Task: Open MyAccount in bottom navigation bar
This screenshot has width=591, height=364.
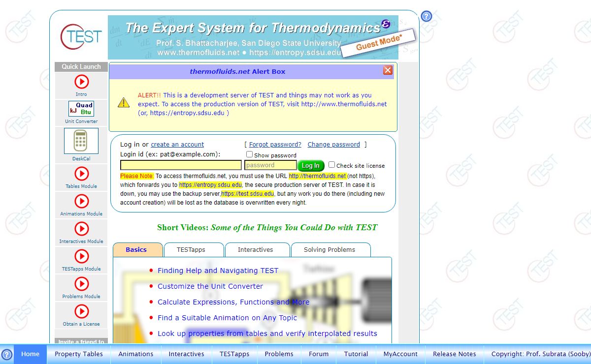Action: coord(400,354)
